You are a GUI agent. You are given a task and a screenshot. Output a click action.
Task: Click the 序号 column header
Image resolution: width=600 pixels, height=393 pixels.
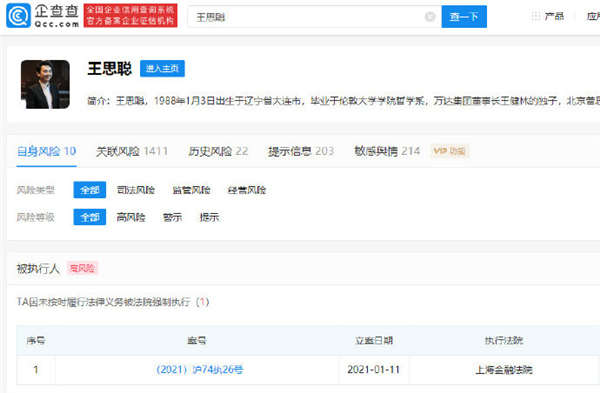click(x=36, y=340)
